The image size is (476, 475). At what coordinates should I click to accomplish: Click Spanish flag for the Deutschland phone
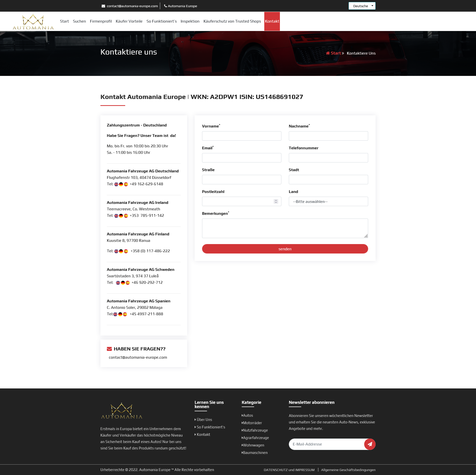[x=126, y=184]
